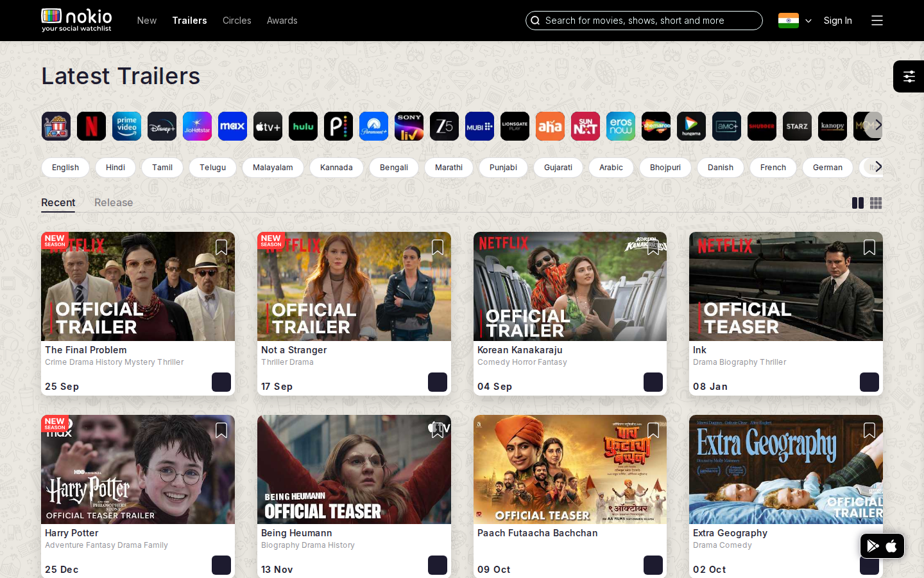
Task: Filter by the Bhojpuri language chip
Action: pos(665,168)
